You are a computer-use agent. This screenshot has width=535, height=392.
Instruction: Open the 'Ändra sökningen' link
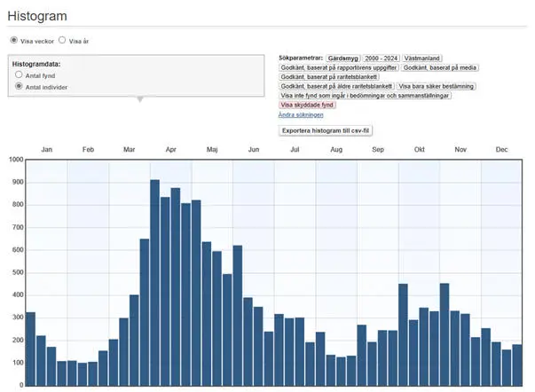(301, 114)
